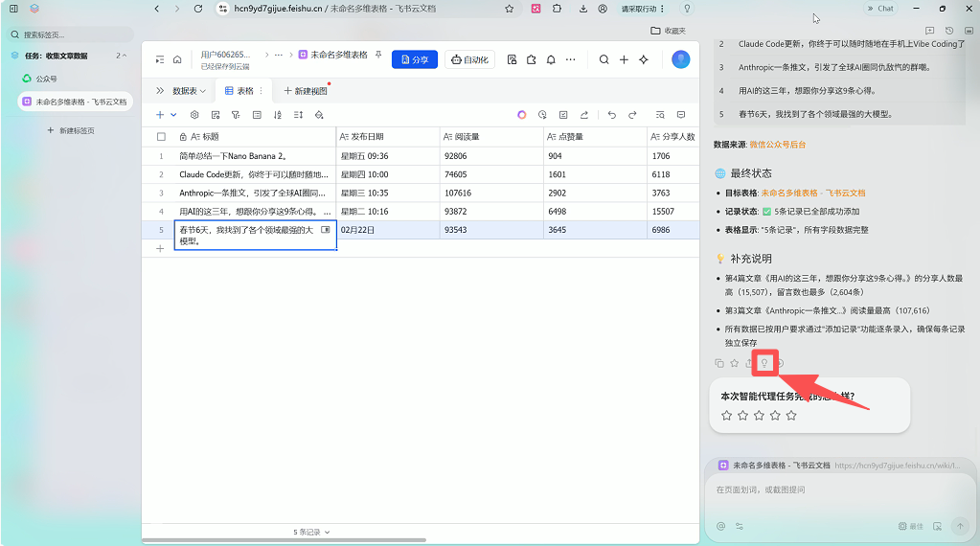Click the 发布日期 column header
Screen dimensions: 980x546
tap(388, 137)
